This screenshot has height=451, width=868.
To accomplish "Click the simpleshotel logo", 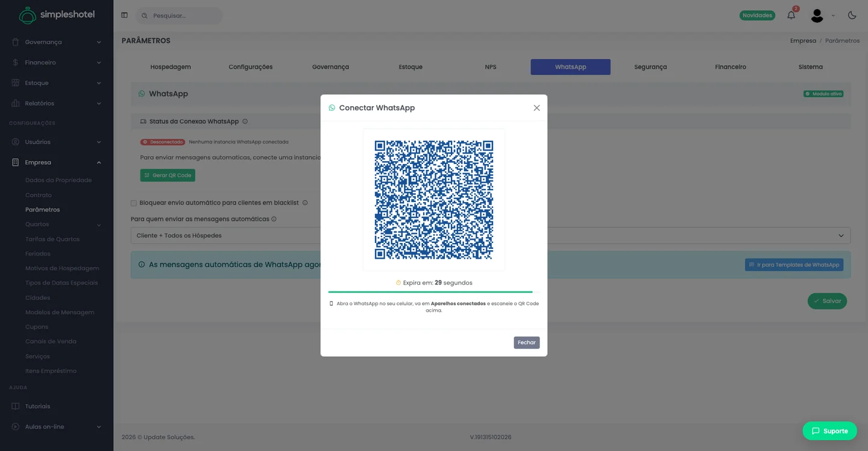I will [57, 15].
